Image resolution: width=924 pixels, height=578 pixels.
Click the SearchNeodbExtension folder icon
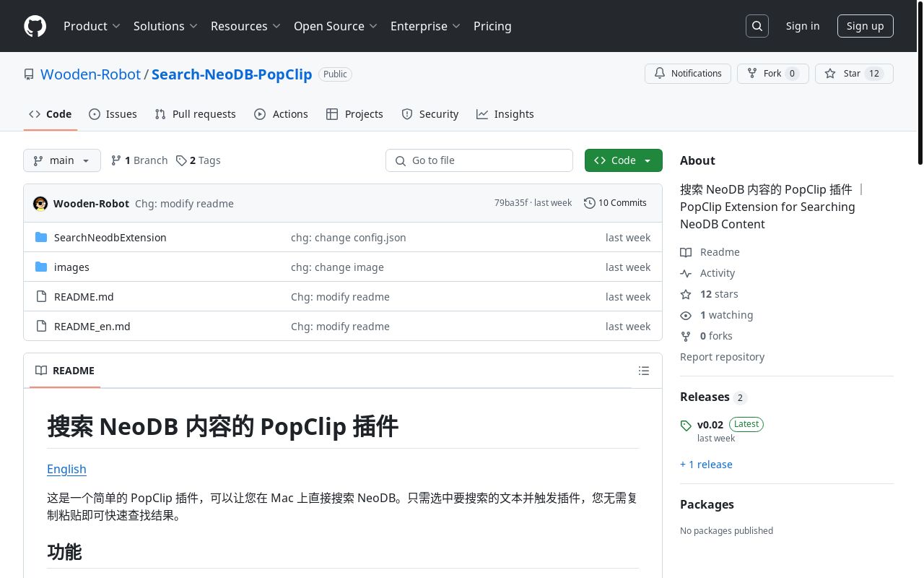click(x=41, y=237)
